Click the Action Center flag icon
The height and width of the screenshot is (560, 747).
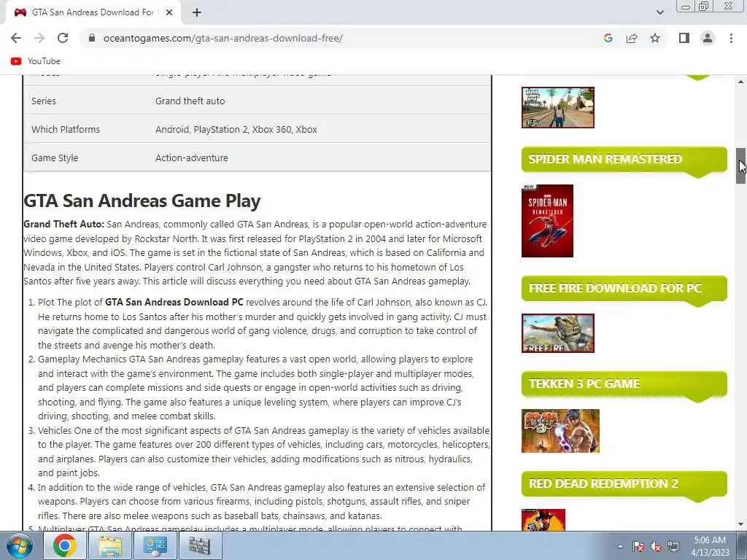pos(638,546)
